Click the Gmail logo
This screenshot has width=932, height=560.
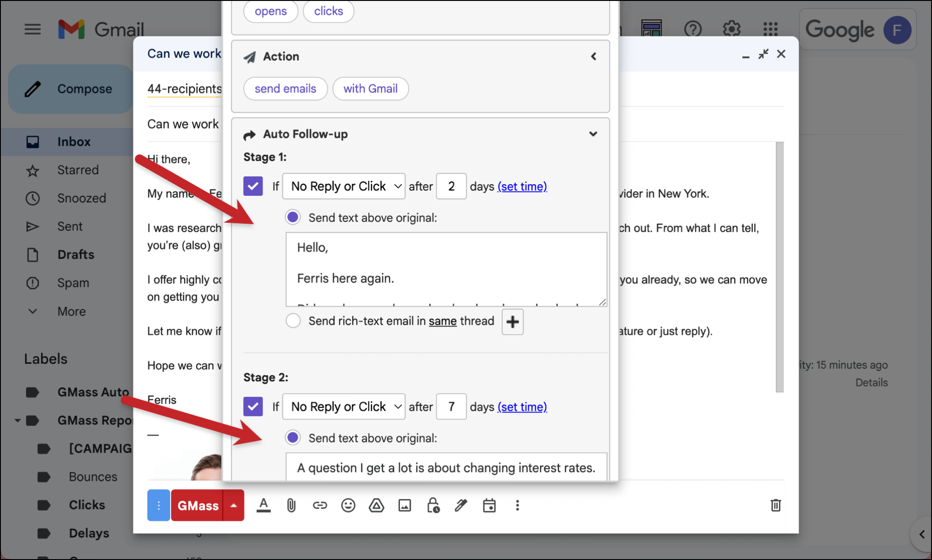pyautogui.click(x=101, y=30)
